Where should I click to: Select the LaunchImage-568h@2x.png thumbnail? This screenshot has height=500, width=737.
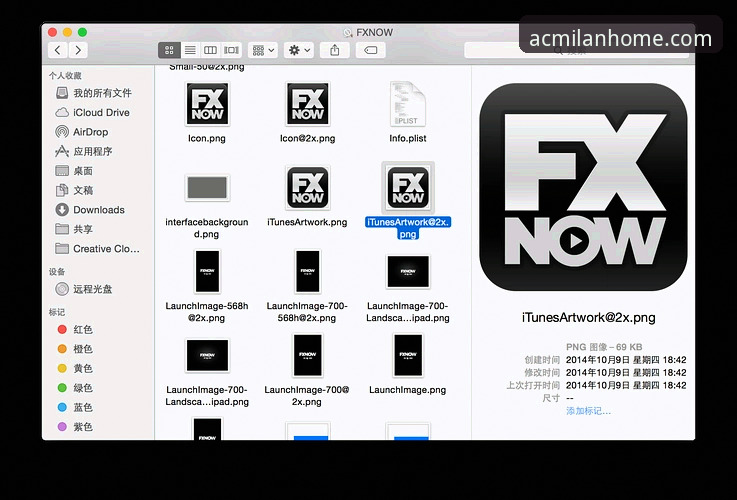point(207,272)
